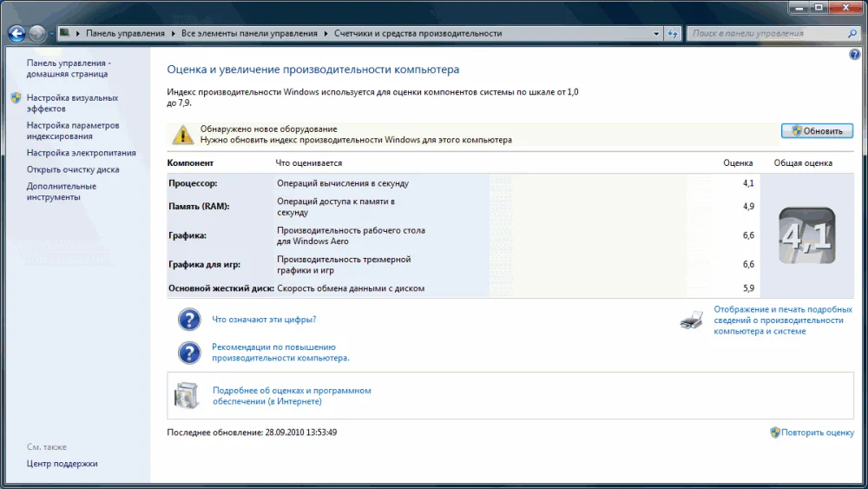
Task: Click the Компонент column header
Action: coord(190,162)
